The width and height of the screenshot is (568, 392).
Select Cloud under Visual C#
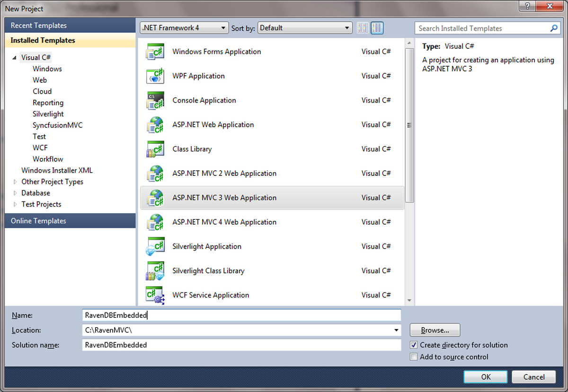tap(42, 91)
